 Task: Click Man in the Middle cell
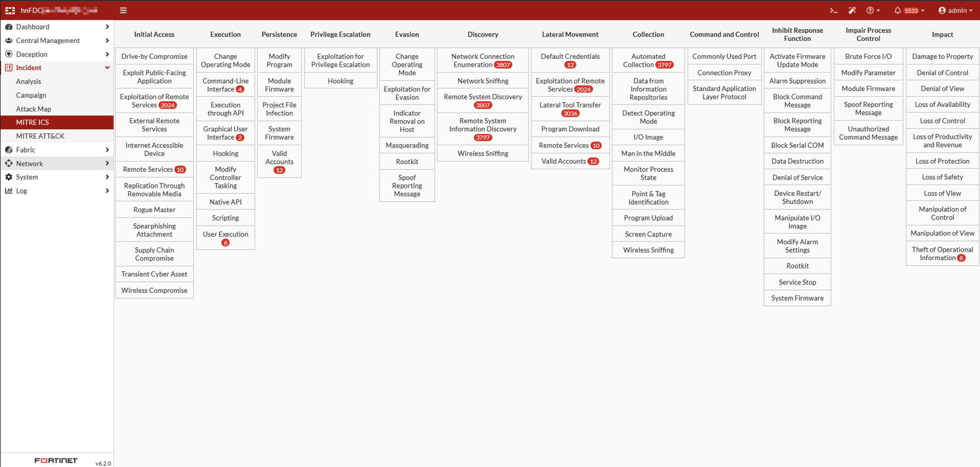coord(648,153)
